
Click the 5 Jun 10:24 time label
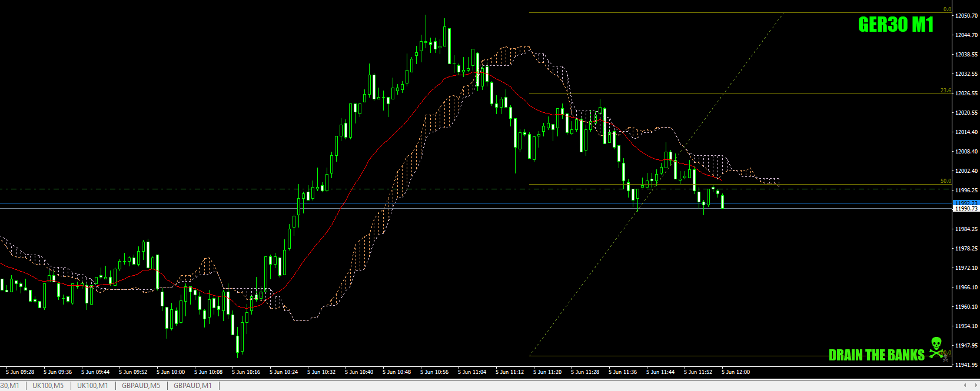tap(284, 372)
